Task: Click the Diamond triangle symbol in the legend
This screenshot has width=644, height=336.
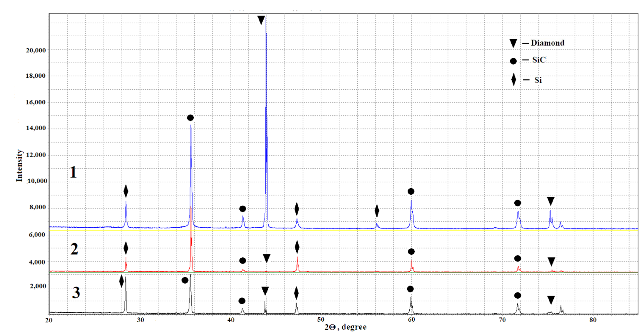Action: point(513,43)
